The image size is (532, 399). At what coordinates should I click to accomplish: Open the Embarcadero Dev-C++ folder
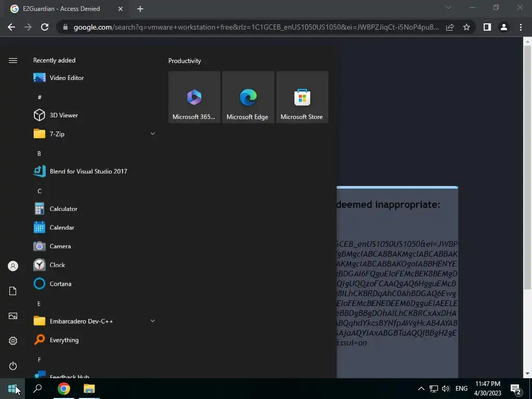point(95,321)
